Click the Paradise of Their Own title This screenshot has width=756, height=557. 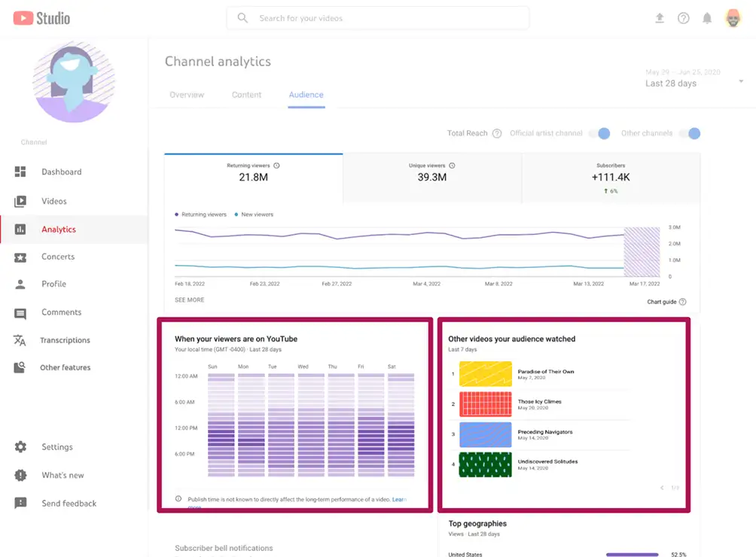[546, 372]
